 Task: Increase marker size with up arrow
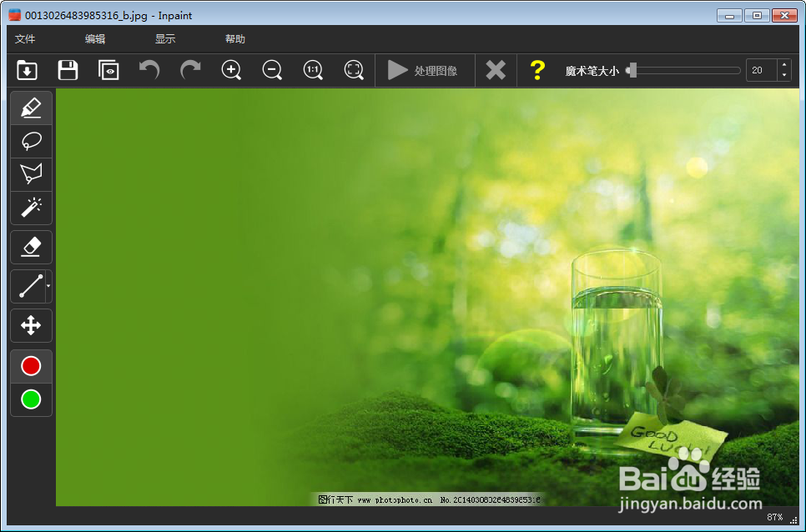tap(784, 65)
